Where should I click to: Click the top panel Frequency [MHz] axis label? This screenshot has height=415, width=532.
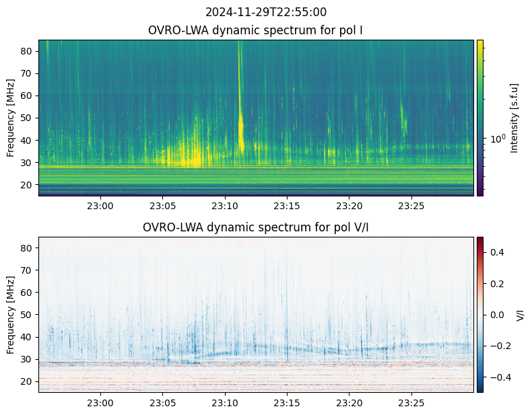pos(11,118)
